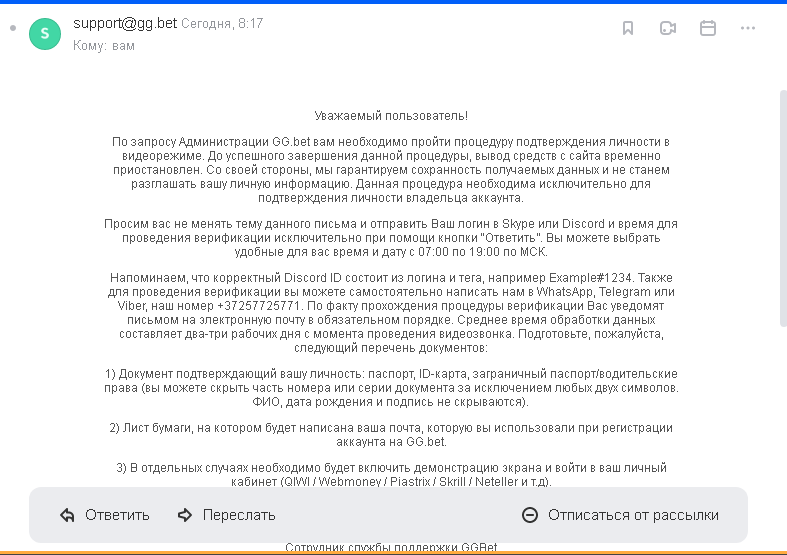787x555 pixels.
Task: Click the bookmark flag icon
Action: click(627, 28)
